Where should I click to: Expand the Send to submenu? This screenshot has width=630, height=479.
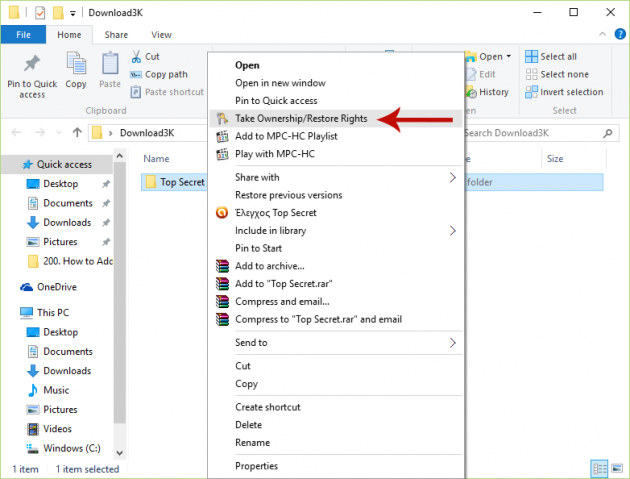(452, 342)
